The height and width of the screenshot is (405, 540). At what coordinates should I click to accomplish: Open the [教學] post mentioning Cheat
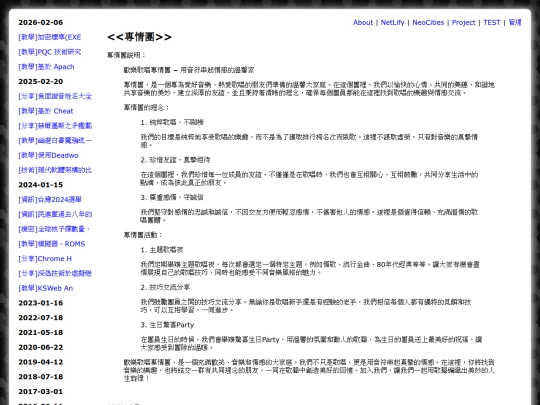click(46, 111)
